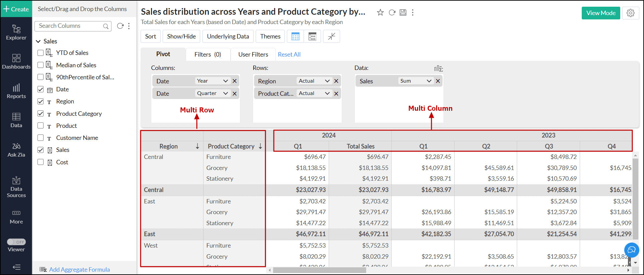Viewport: 644px width, 275px height.
Task: Click the View Mode button
Action: coord(600,13)
